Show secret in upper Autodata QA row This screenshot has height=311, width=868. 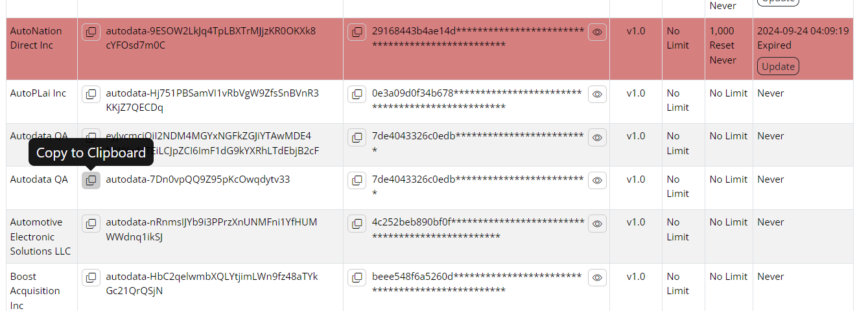tap(597, 137)
